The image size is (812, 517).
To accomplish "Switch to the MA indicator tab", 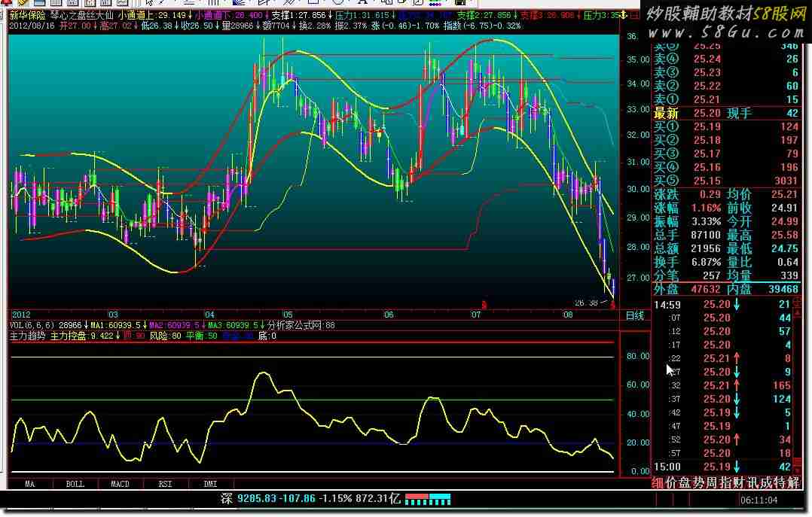I will click(30, 484).
